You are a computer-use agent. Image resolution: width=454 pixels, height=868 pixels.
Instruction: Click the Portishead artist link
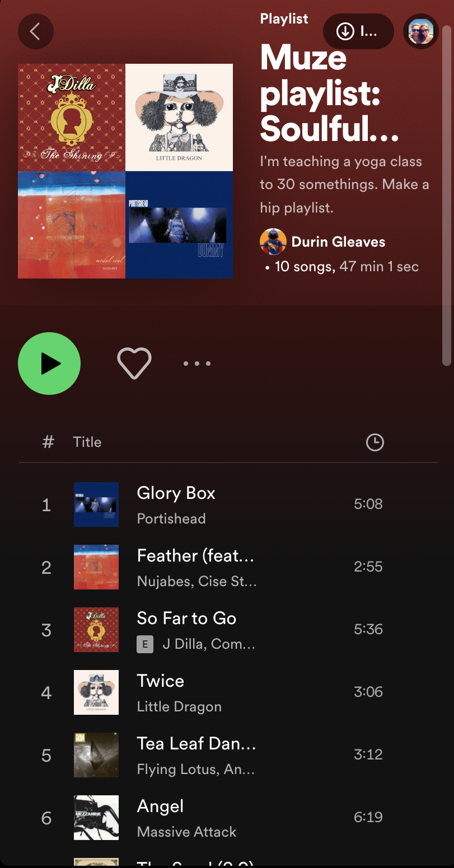(x=171, y=518)
